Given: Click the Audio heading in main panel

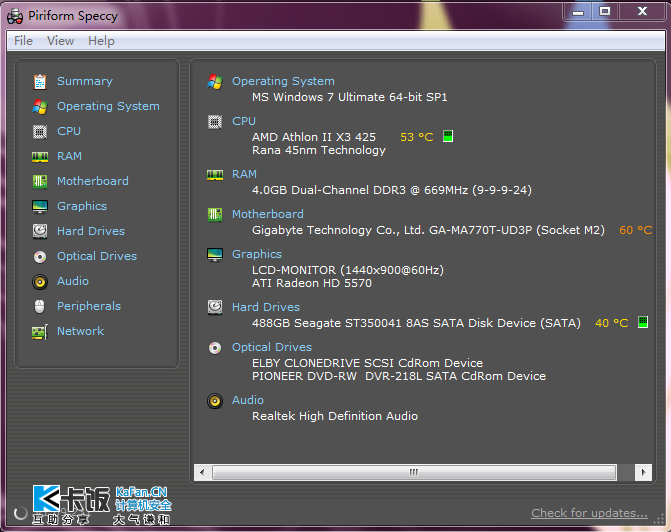Looking at the screenshot, I should [x=248, y=400].
